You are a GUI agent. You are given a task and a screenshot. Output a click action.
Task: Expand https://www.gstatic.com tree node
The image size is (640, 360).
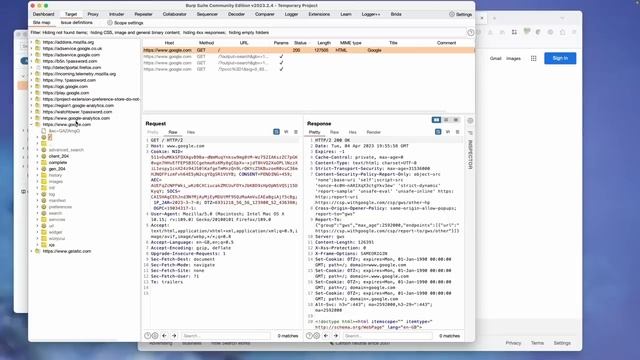click(31, 251)
